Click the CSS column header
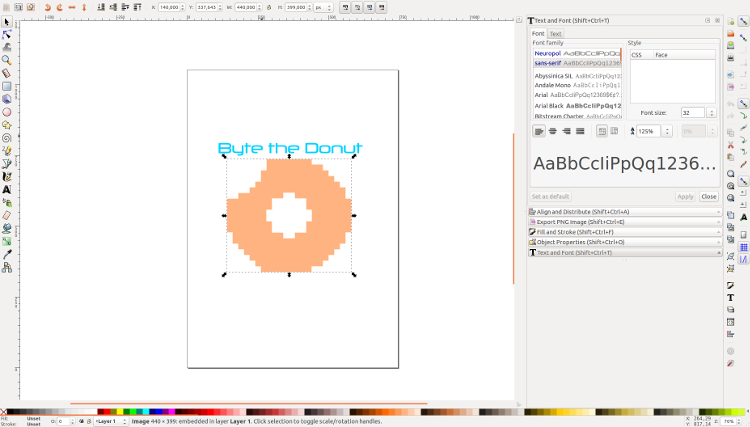750x427 pixels. click(641, 55)
